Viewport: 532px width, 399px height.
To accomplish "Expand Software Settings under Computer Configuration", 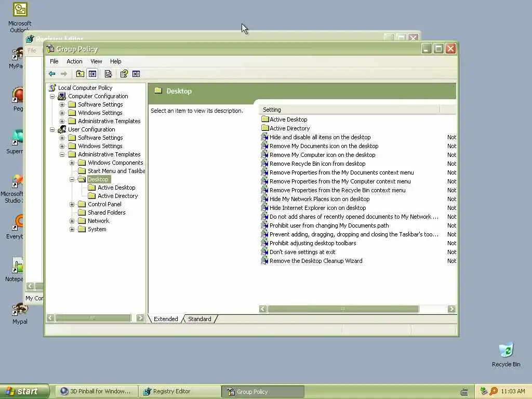I will tap(62, 104).
